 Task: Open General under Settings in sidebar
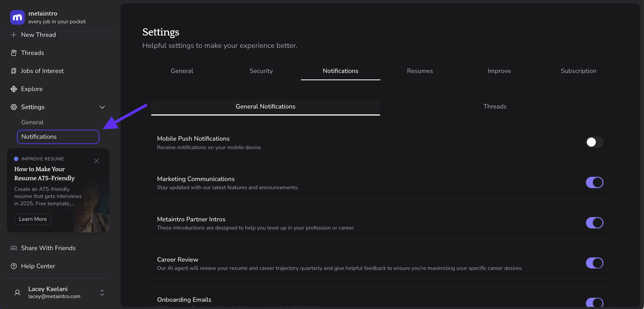[x=32, y=123]
